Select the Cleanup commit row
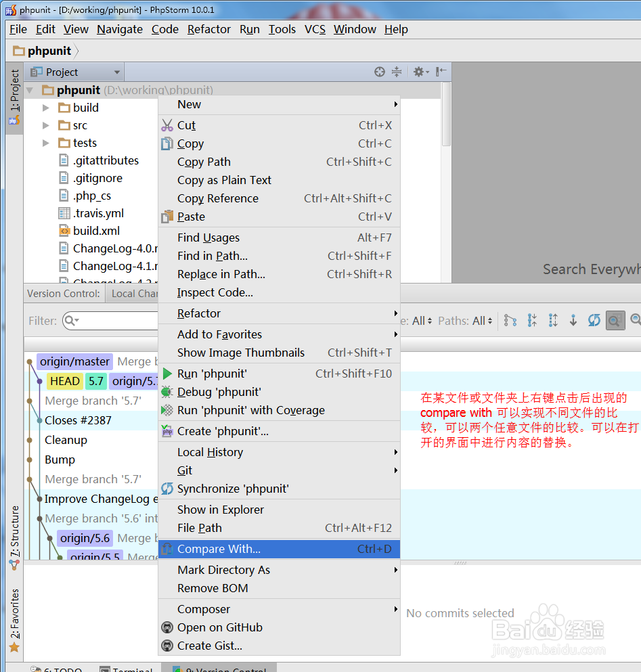This screenshot has height=672, width=641. pos(66,440)
